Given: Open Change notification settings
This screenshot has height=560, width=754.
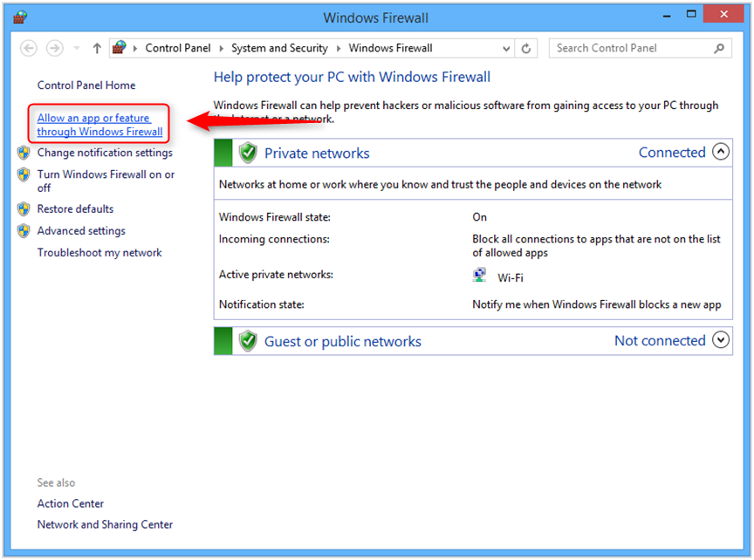Looking at the screenshot, I should point(105,153).
